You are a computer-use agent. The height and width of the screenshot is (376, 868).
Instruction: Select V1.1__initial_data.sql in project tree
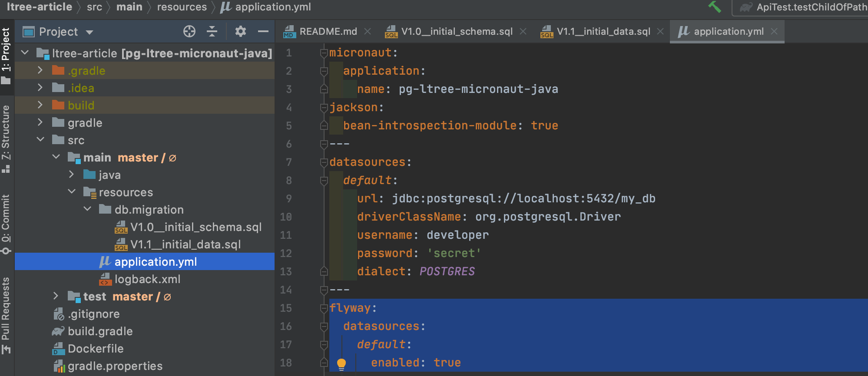186,244
